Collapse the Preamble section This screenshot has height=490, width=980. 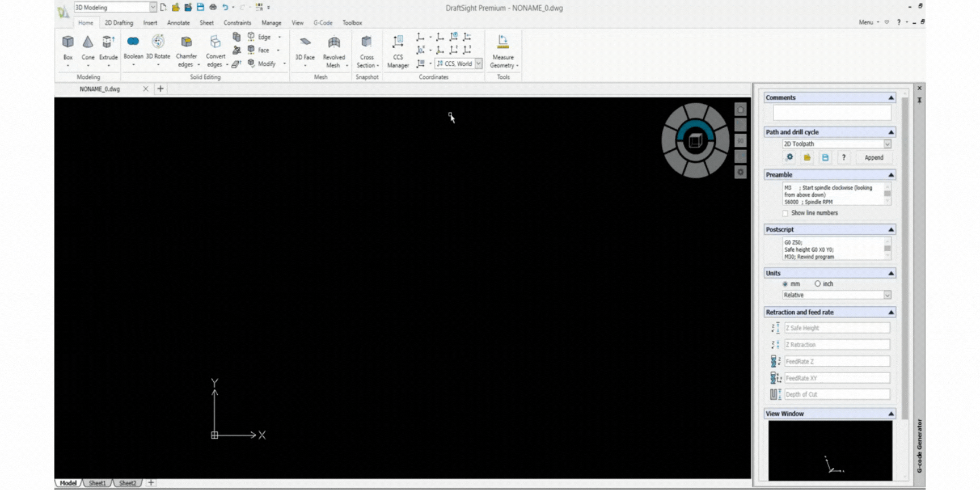click(890, 175)
